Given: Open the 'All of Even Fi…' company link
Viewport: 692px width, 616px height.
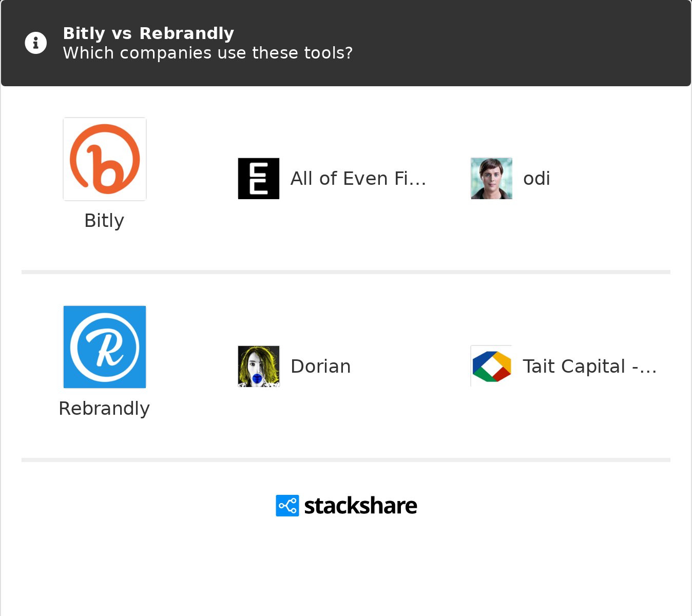Looking at the screenshot, I should point(358,179).
